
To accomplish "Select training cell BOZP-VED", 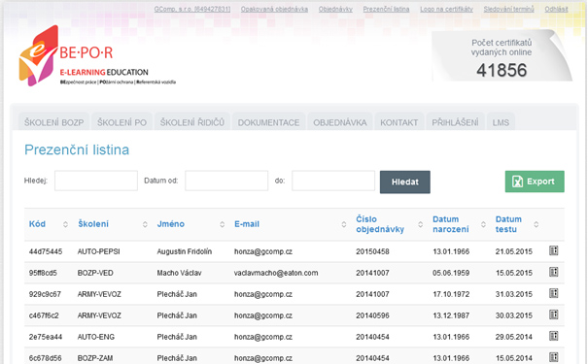I will point(95,273).
